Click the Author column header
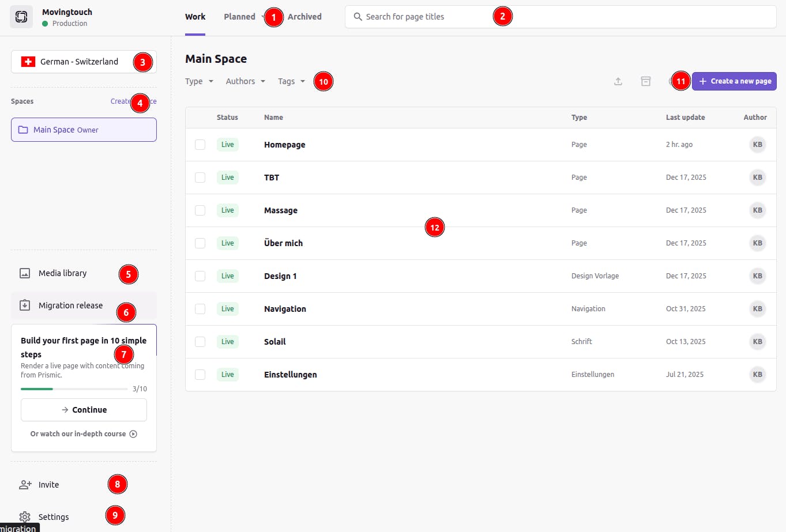Screen dimensions: 786x532 click(755, 118)
